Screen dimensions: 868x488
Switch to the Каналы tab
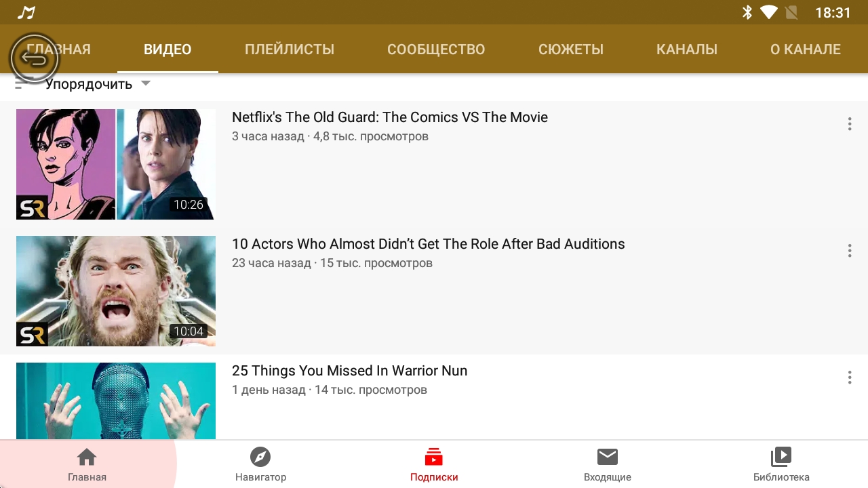687,49
